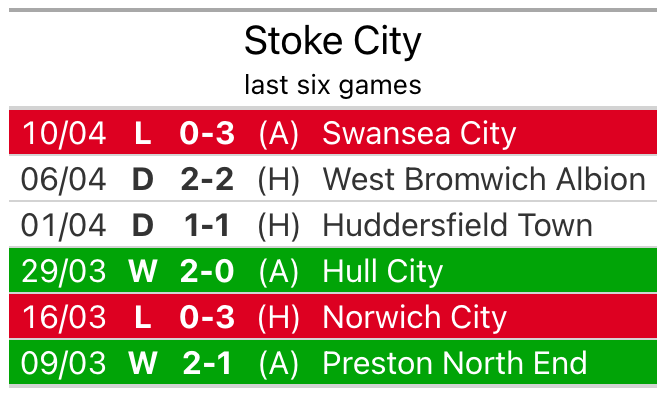Click the 16/03 date entry
Image resolution: width=666 pixels, height=396 pixels.
64,317
